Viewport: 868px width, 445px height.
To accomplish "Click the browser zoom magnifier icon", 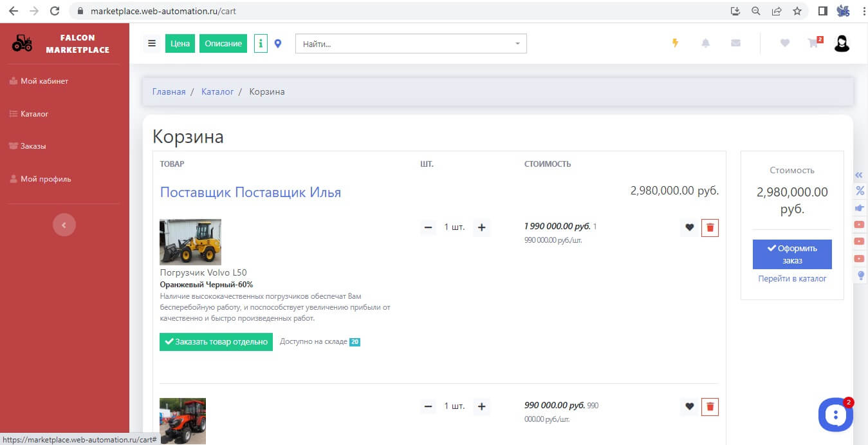I will (756, 11).
